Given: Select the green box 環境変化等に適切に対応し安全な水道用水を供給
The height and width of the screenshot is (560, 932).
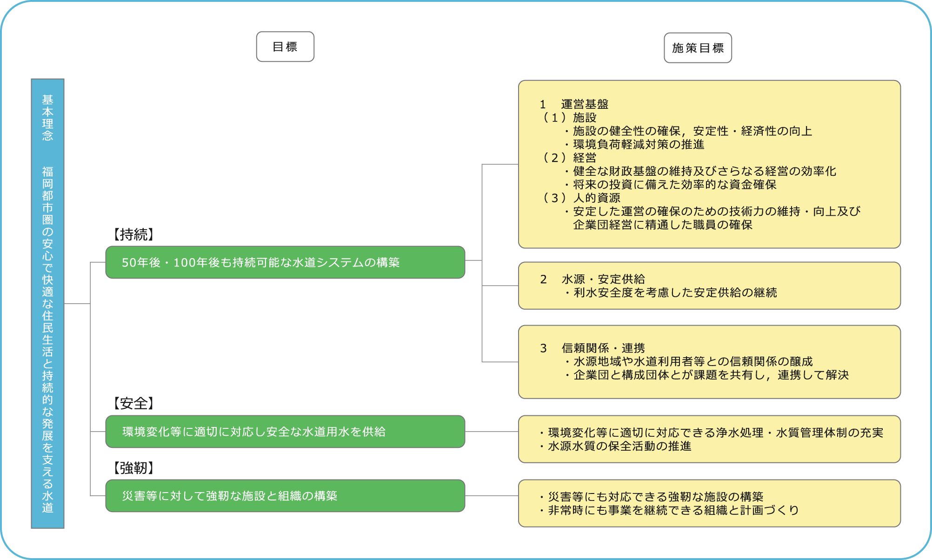Looking at the screenshot, I should 285,432.
